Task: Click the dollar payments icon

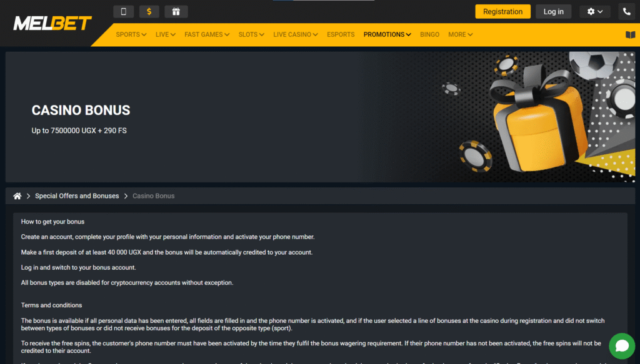Action: (149, 11)
